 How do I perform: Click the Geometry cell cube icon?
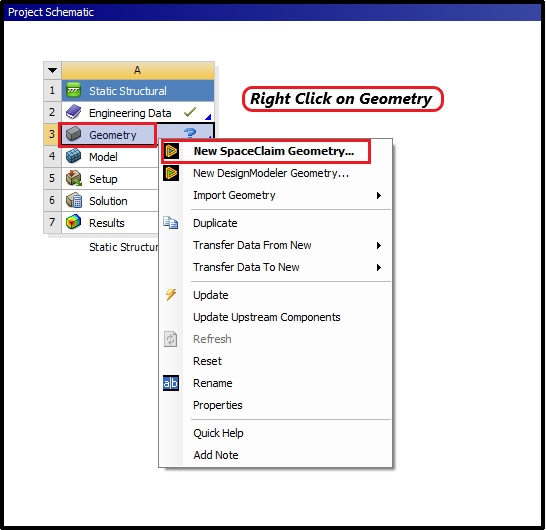(x=73, y=134)
